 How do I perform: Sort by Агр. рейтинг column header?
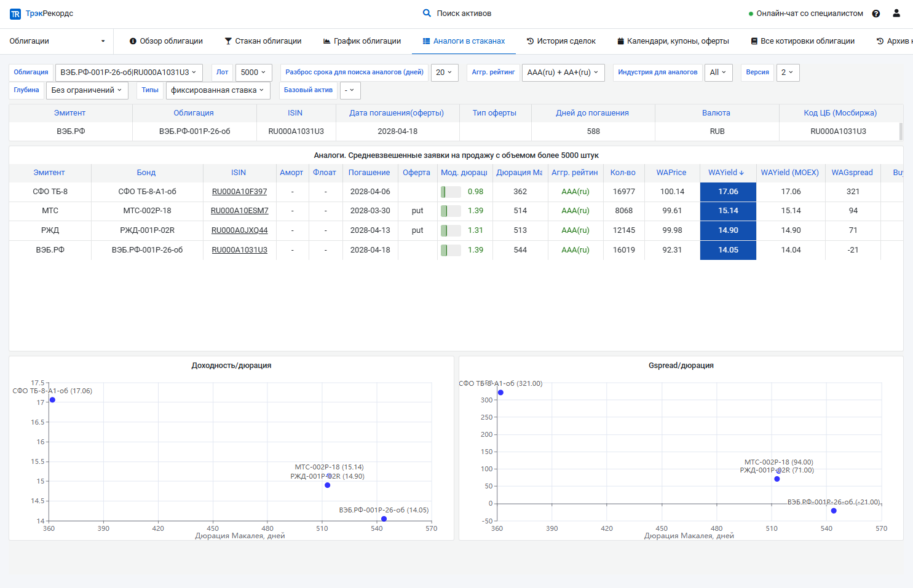coord(574,173)
